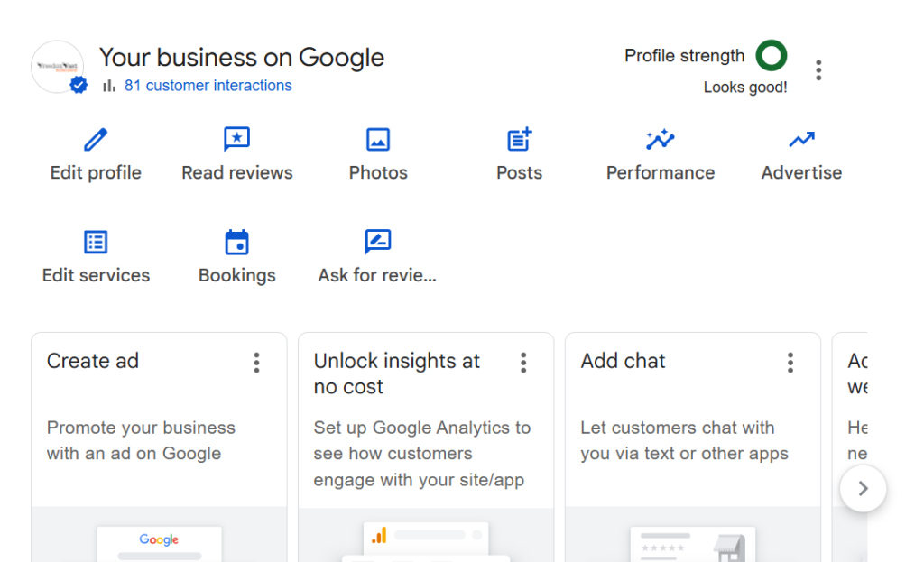The image size is (924, 562).
Task: Click the Read reviews label
Action: [237, 172]
